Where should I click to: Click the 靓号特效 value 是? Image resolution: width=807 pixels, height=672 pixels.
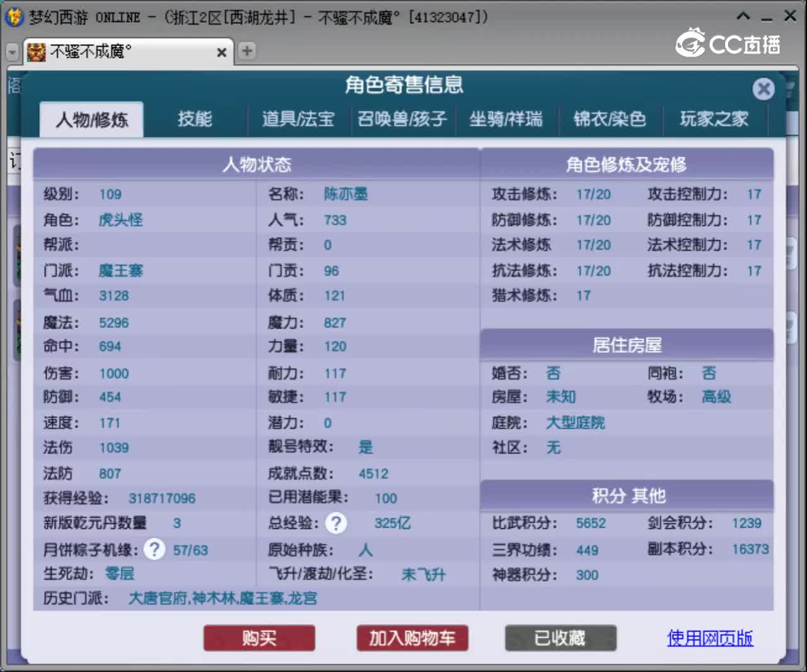click(x=366, y=448)
